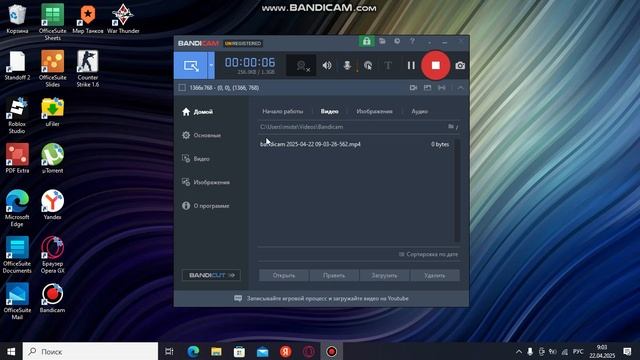This screenshot has height=360, width=640.
Task: Click the file list vertical scrollbar
Action: pyautogui.click(x=457, y=190)
